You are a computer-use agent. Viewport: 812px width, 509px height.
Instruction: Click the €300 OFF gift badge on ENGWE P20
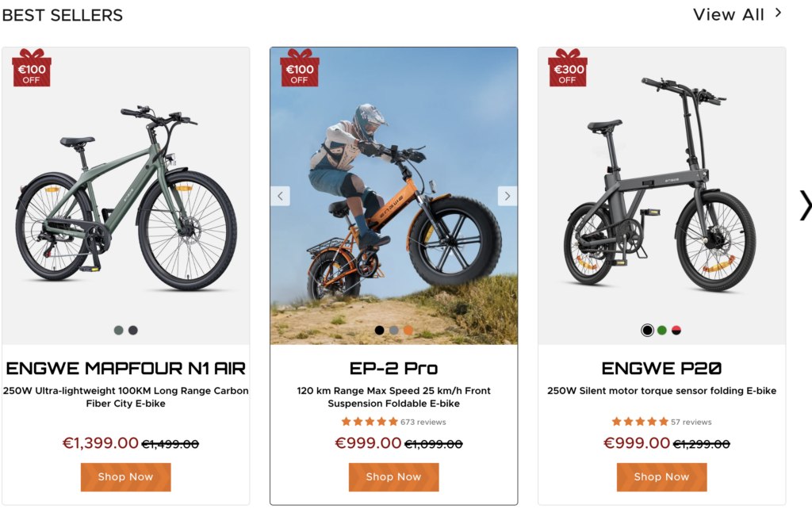point(568,67)
